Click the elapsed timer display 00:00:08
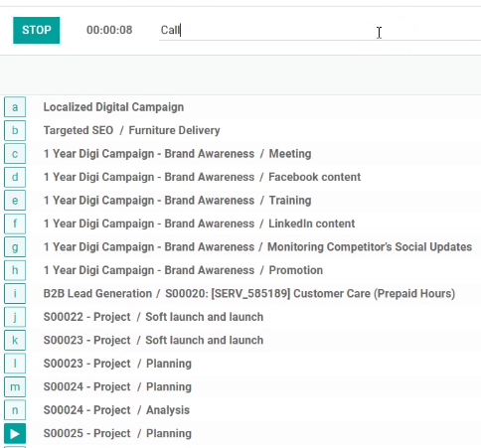 (x=109, y=30)
